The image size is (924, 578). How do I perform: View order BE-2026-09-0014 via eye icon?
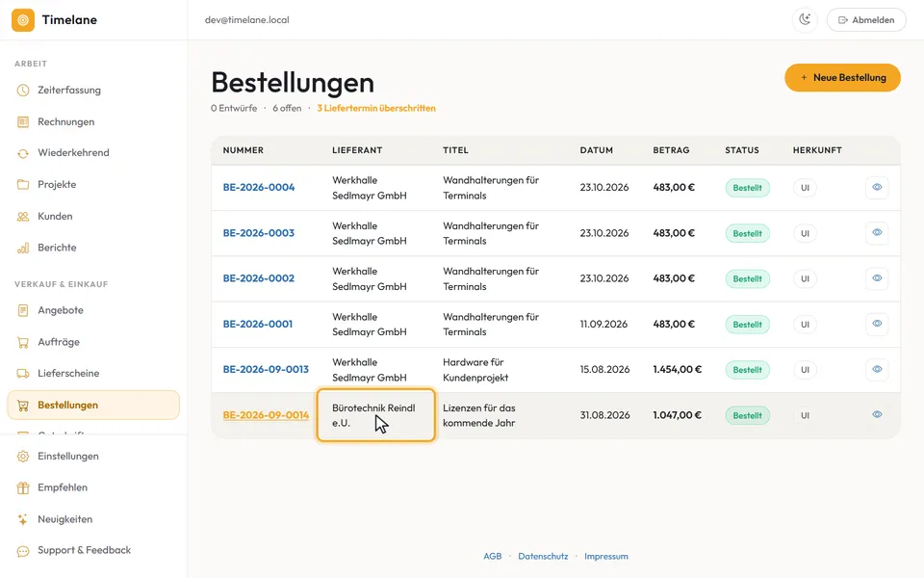[x=877, y=414]
